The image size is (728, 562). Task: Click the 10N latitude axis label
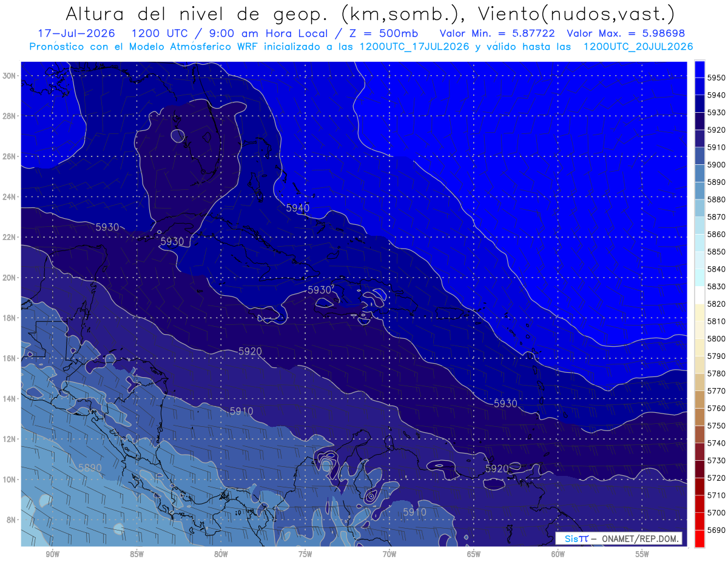pos(10,480)
